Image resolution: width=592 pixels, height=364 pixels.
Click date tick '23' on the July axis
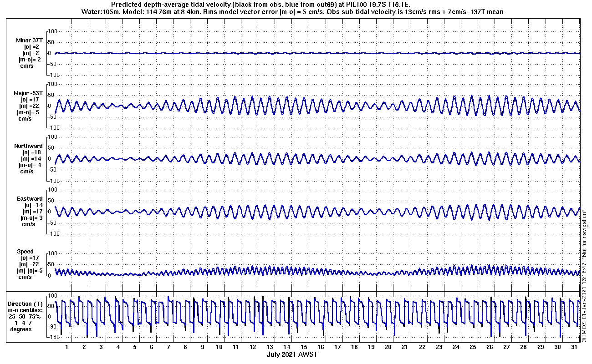click(x=439, y=347)
